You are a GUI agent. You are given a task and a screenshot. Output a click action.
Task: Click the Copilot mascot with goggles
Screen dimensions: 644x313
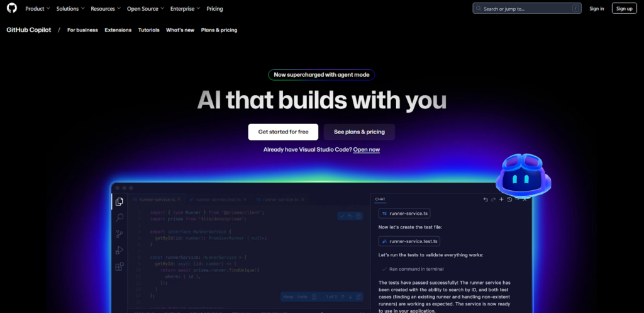click(523, 174)
